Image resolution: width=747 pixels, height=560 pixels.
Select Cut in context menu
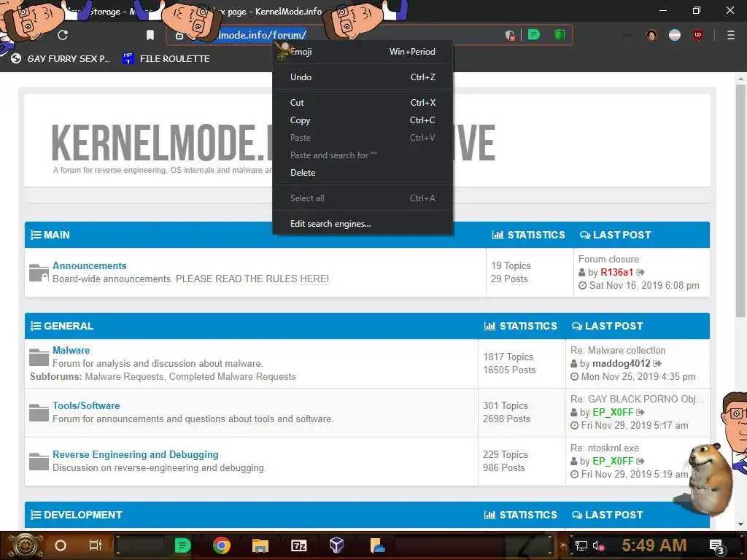pyautogui.click(x=363, y=103)
